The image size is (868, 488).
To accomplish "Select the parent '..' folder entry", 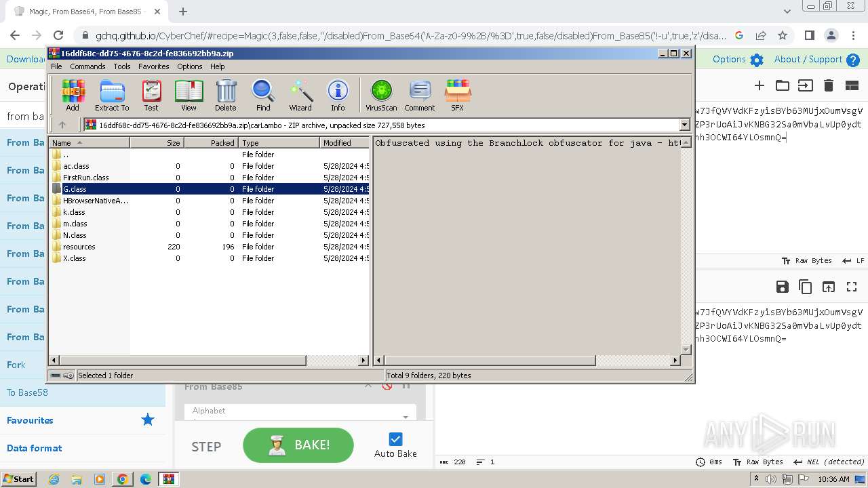I will point(209,155).
